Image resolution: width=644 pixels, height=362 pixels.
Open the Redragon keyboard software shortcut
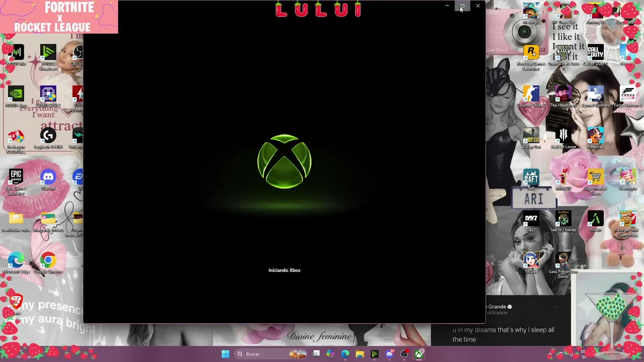tap(16, 141)
